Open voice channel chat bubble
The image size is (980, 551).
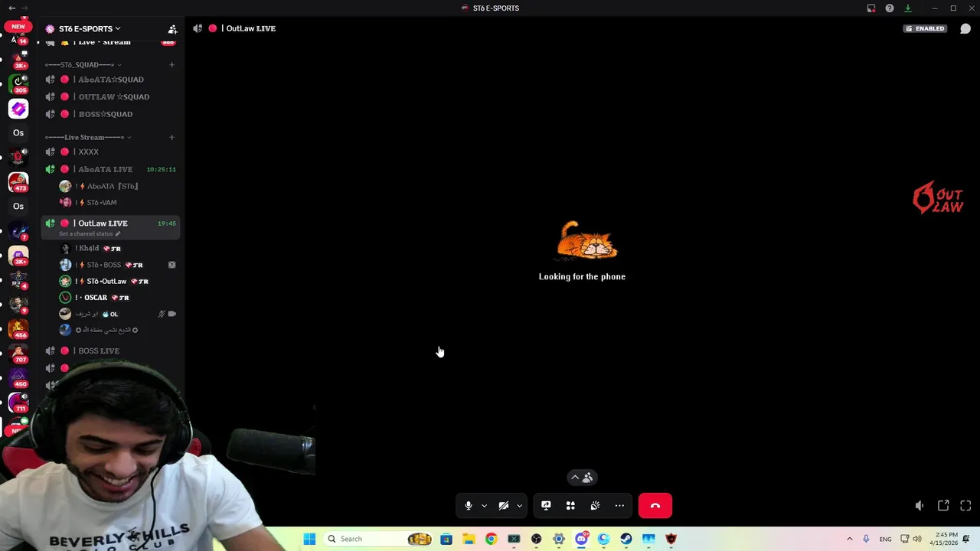tap(965, 28)
